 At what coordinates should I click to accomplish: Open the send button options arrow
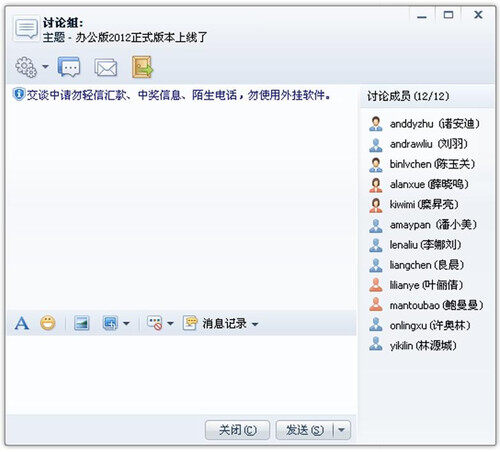click(x=342, y=430)
